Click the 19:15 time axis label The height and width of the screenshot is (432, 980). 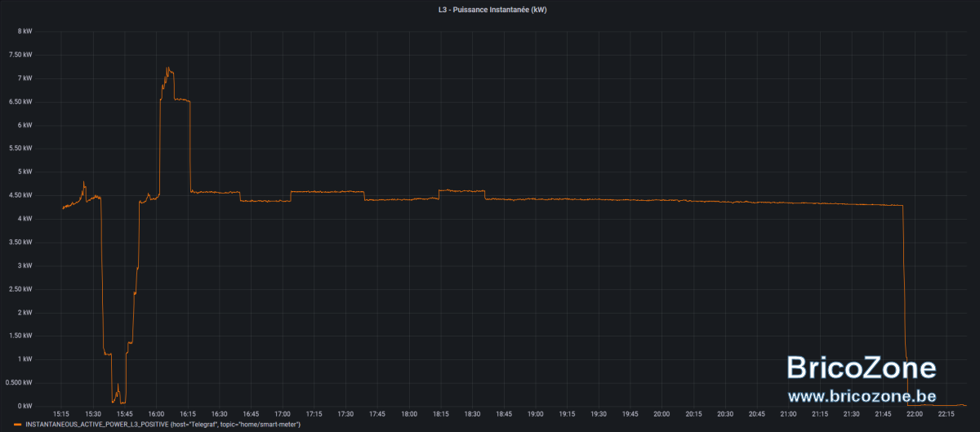pos(567,414)
